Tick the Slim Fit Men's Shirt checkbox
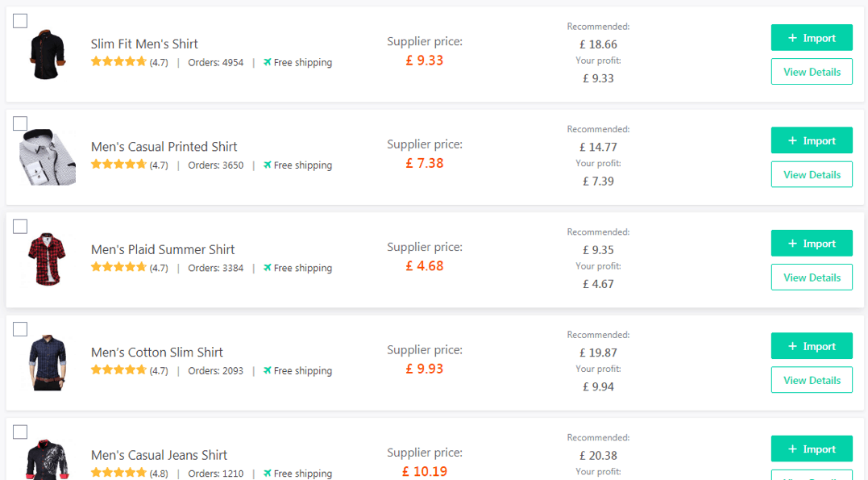868x480 pixels. [20, 21]
